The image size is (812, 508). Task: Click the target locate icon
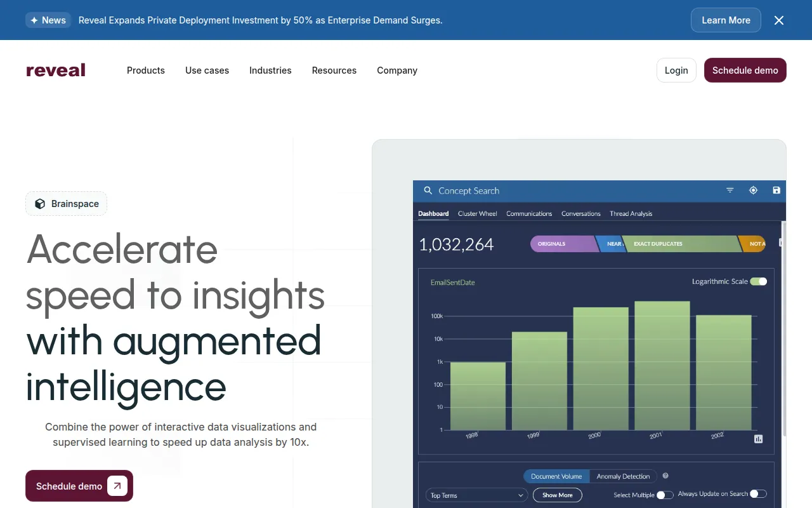(x=753, y=190)
